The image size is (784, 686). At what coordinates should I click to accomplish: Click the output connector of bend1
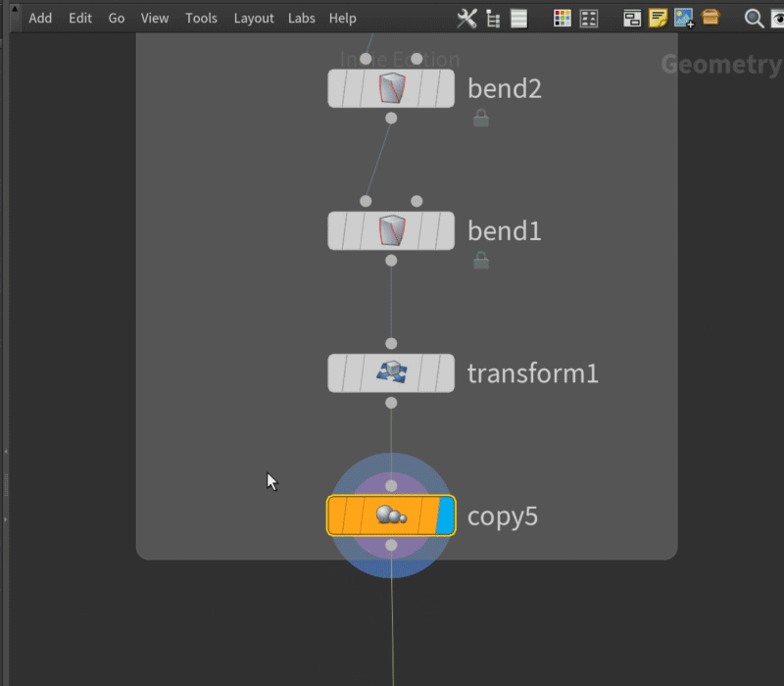391,261
